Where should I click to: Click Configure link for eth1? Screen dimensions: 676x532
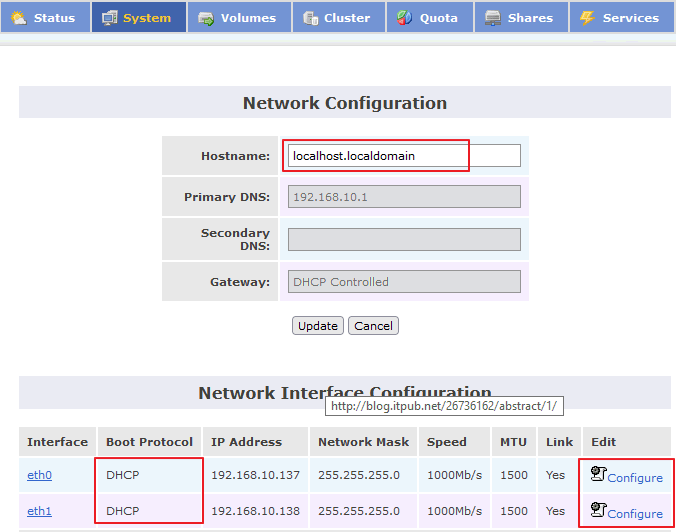click(635, 513)
